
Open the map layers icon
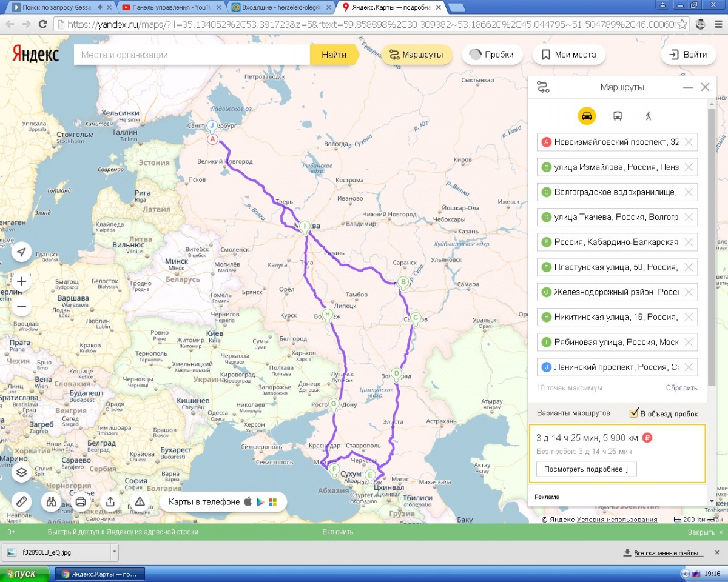(x=22, y=472)
